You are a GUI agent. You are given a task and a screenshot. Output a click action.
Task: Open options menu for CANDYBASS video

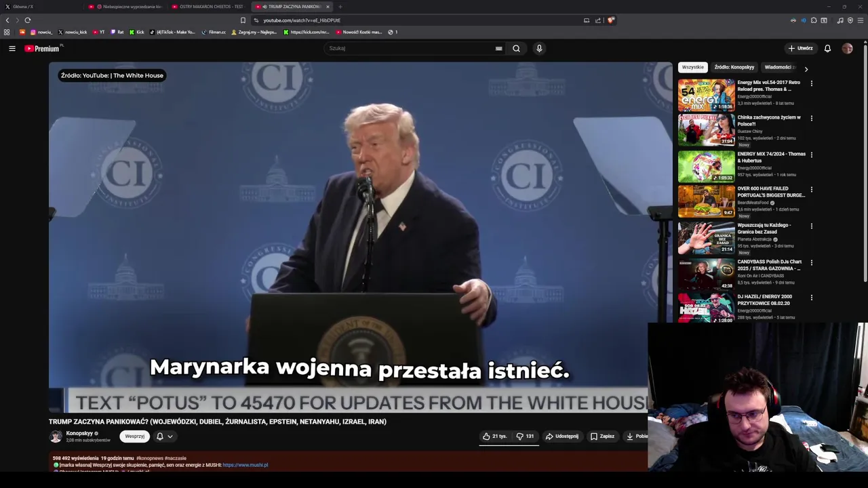pyautogui.click(x=811, y=262)
